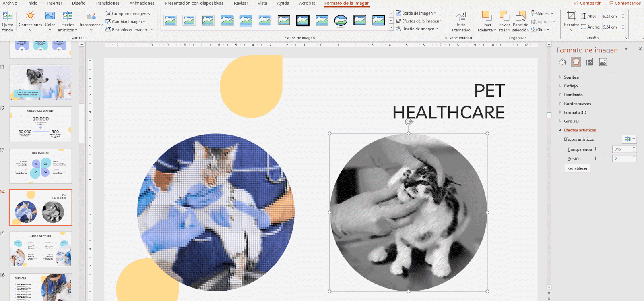644x301 pixels.
Task: Open Formato de imagen pane options arrow
Action: pyautogui.click(x=626, y=49)
